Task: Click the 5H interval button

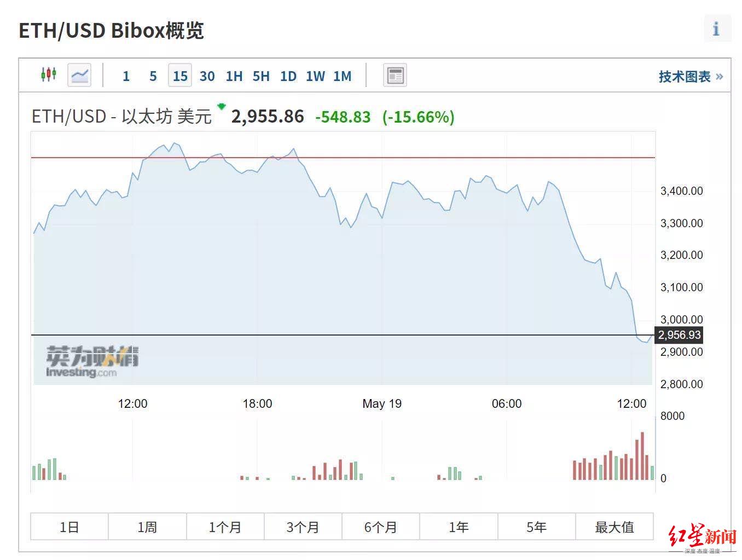Action: tap(261, 76)
